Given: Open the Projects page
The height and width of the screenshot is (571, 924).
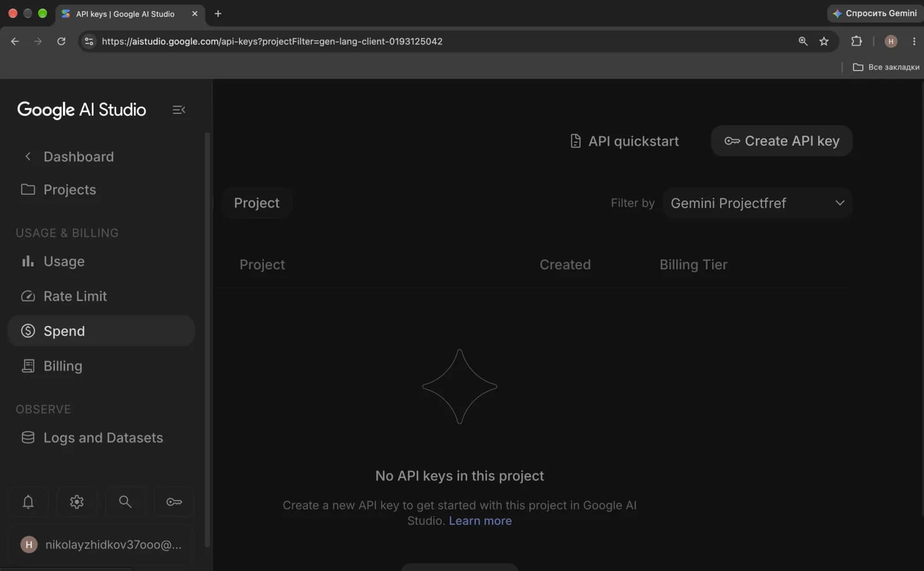Looking at the screenshot, I should click(x=70, y=190).
